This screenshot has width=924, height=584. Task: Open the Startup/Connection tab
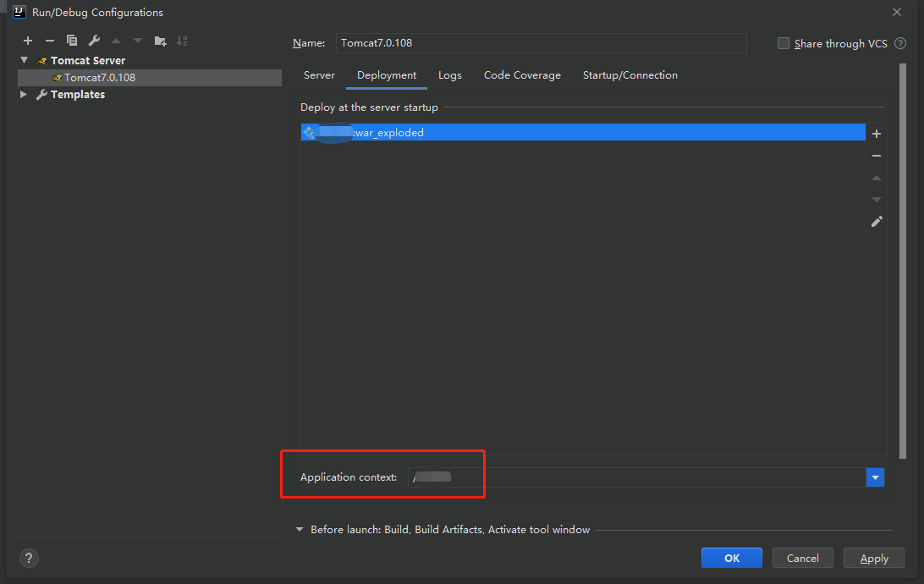pyautogui.click(x=630, y=75)
